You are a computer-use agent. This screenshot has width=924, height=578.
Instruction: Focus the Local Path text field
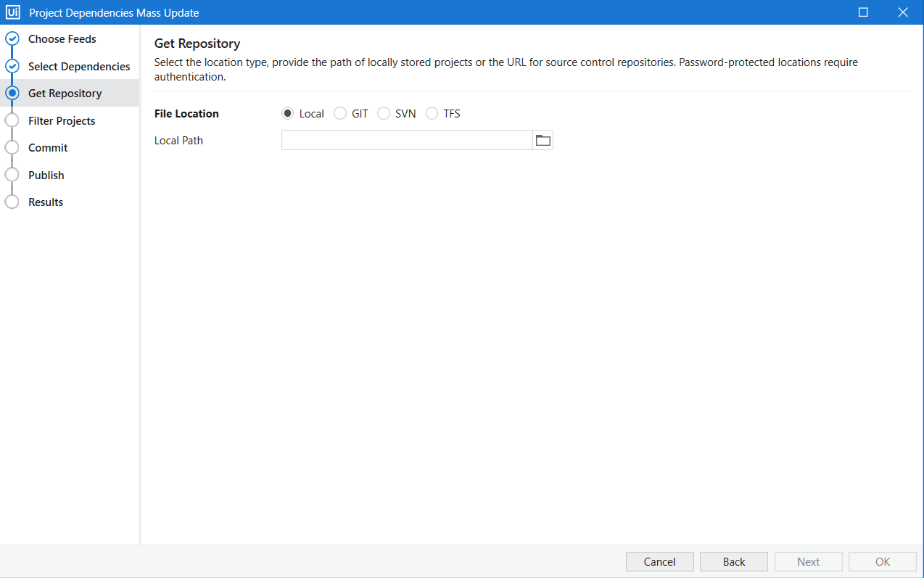pos(406,141)
